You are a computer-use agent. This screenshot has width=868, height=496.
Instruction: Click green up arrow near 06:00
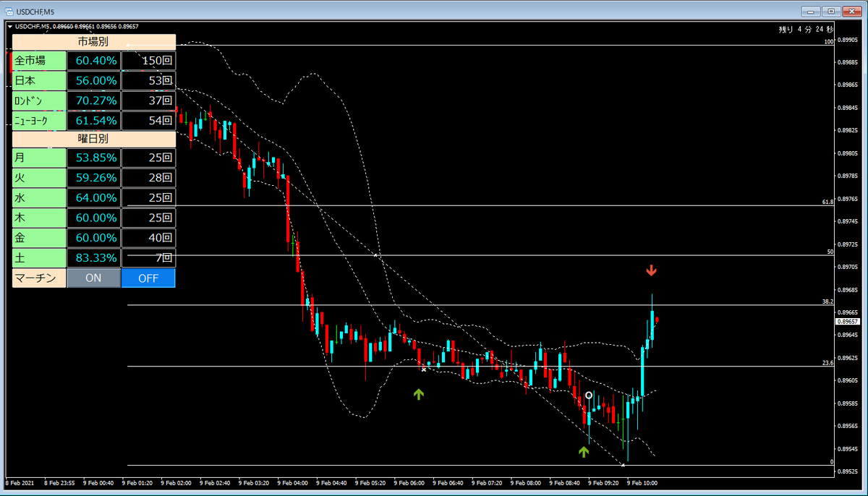coord(418,394)
